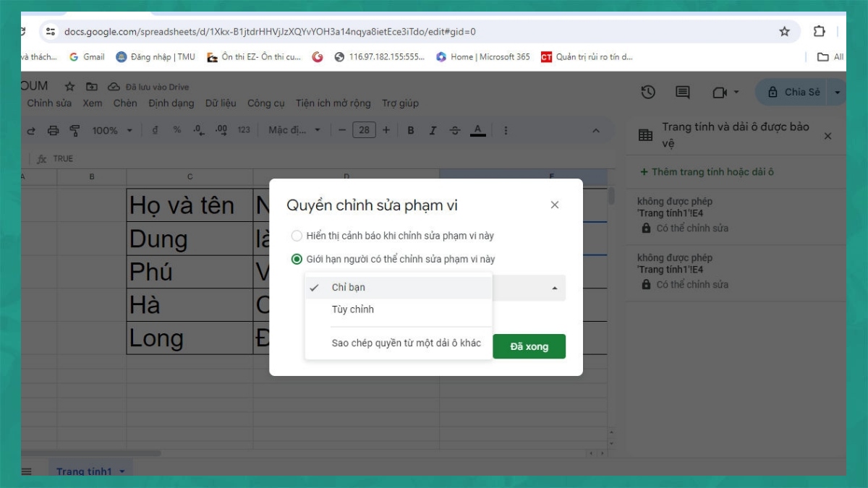Click the font size input field
The width and height of the screenshot is (868, 488).
coord(364,130)
